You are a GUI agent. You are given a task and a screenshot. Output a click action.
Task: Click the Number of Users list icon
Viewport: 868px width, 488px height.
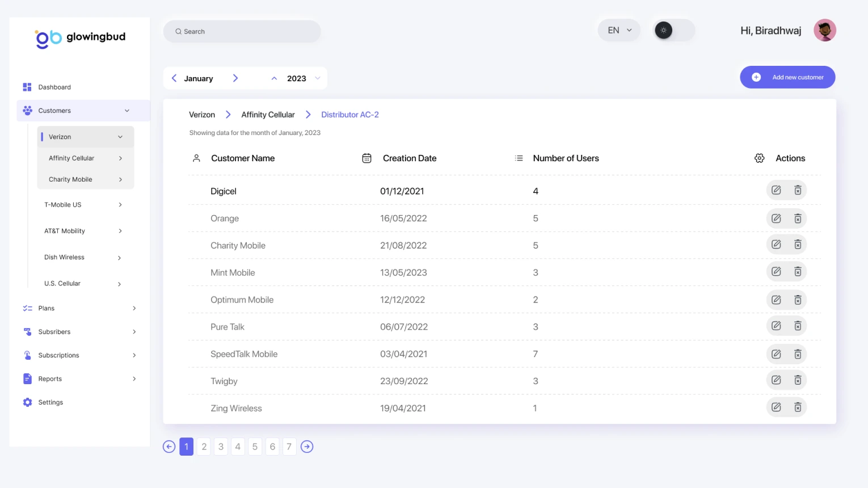[519, 158]
